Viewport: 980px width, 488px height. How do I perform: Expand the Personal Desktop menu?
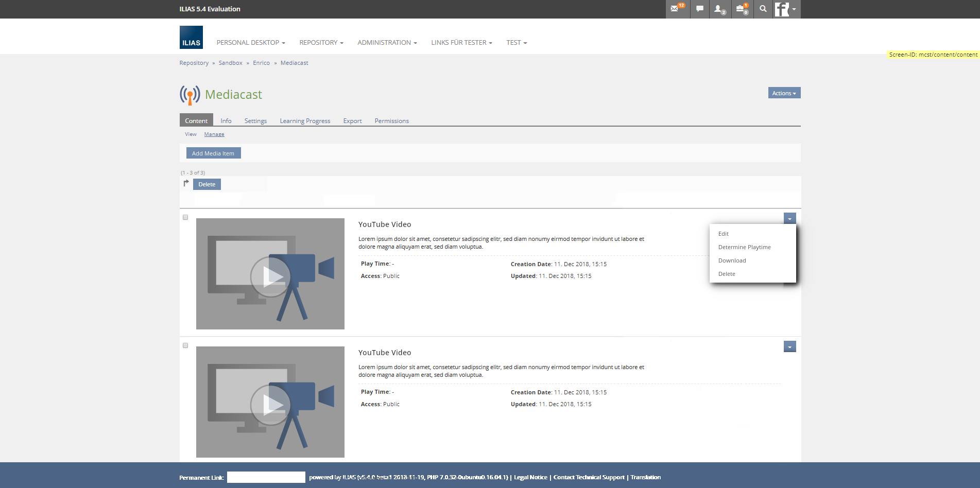(250, 43)
